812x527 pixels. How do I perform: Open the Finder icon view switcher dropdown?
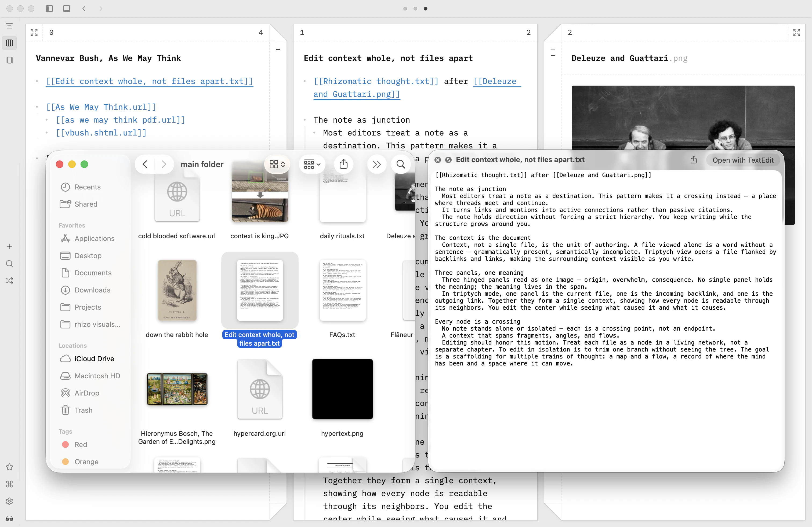click(x=277, y=164)
